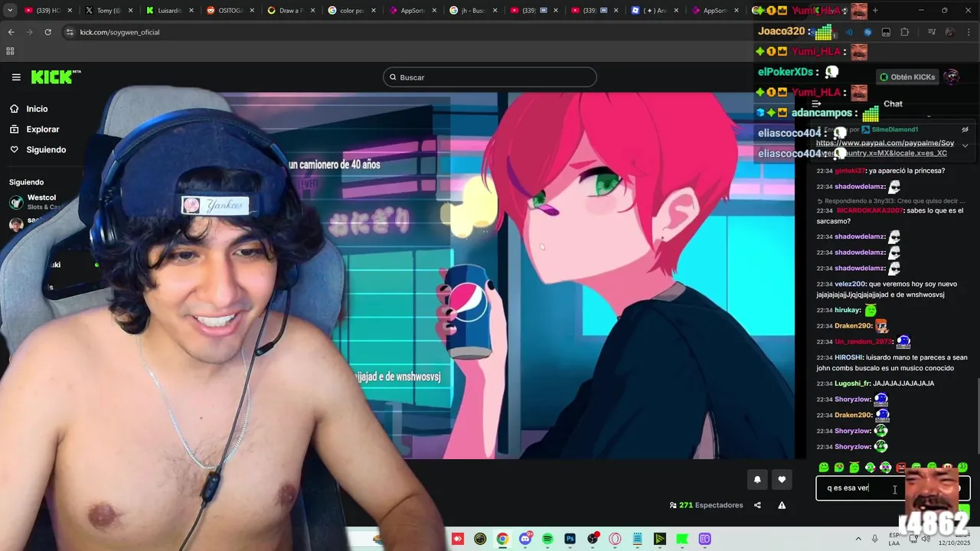Open new browser tab plus button

pyautogui.click(x=875, y=11)
